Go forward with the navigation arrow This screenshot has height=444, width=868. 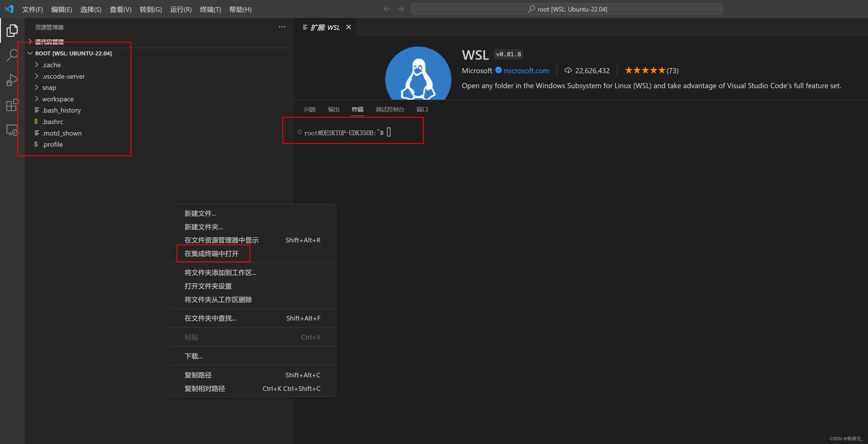[x=401, y=9]
